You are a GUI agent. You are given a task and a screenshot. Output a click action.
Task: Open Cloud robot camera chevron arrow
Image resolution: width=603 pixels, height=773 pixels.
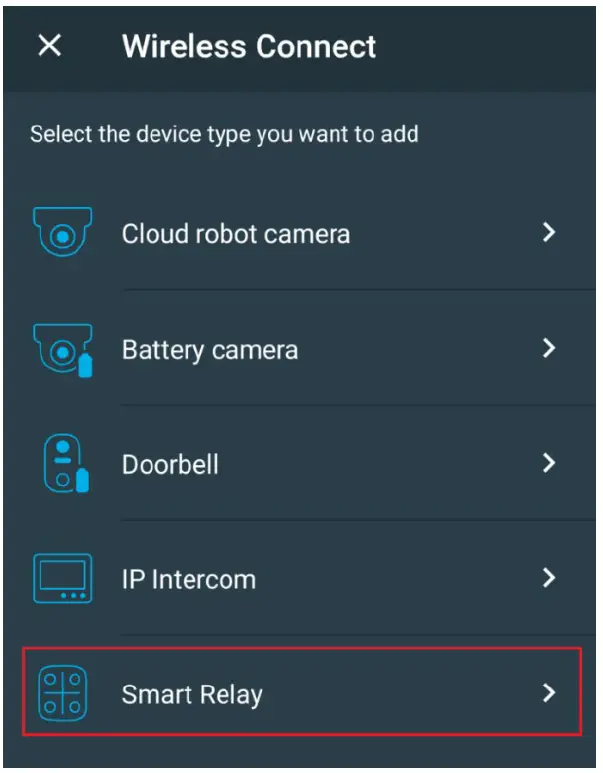click(x=549, y=232)
